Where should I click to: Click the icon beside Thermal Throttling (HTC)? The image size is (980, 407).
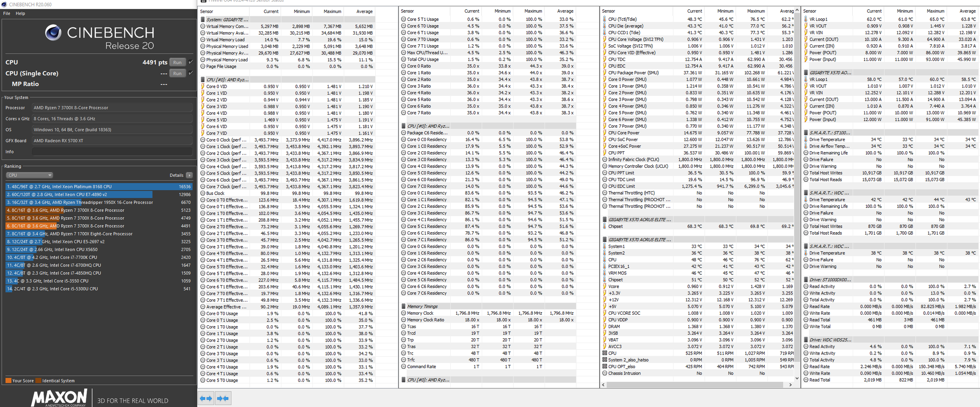coord(605,193)
